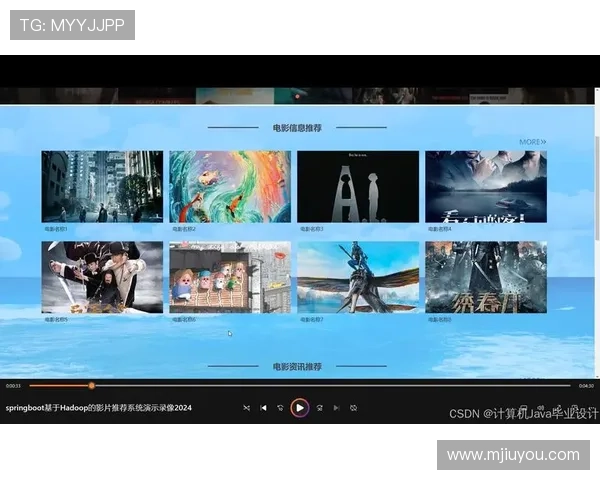The height and width of the screenshot is (480, 600).
Task: Click the skip-back rewind icon
Action: [280, 408]
